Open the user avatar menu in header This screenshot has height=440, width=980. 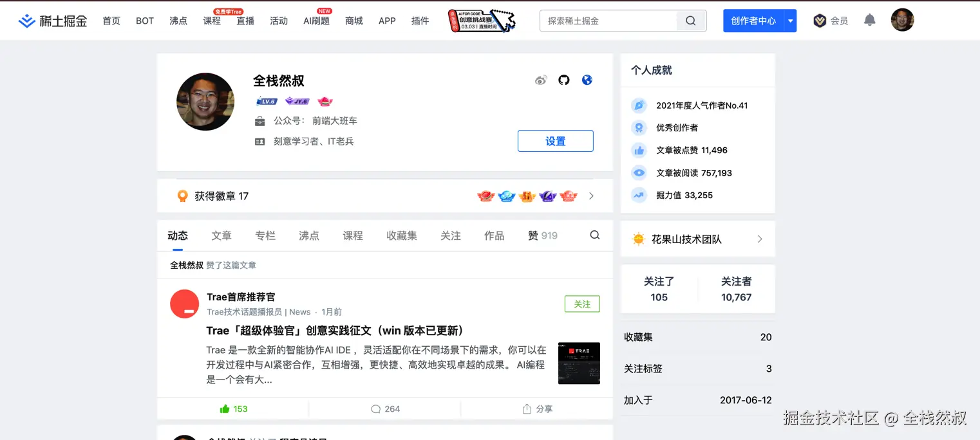pos(902,20)
